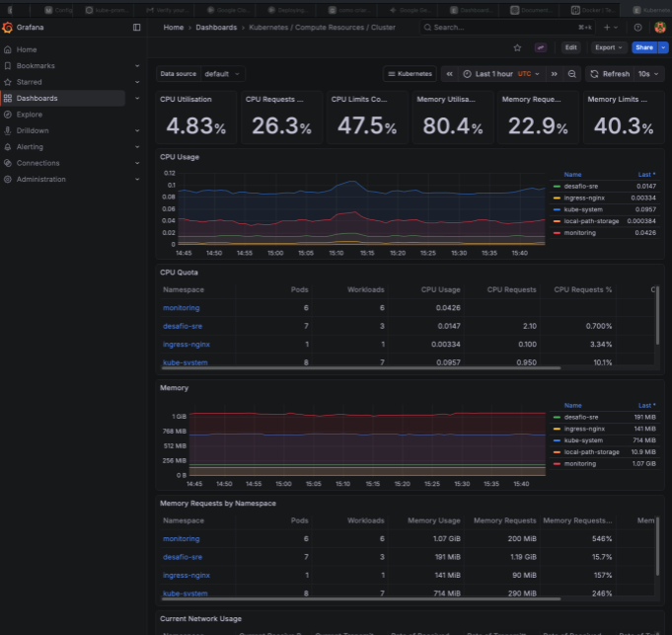Click the Grafana logo icon
The image size is (672, 635).
click(x=8, y=28)
